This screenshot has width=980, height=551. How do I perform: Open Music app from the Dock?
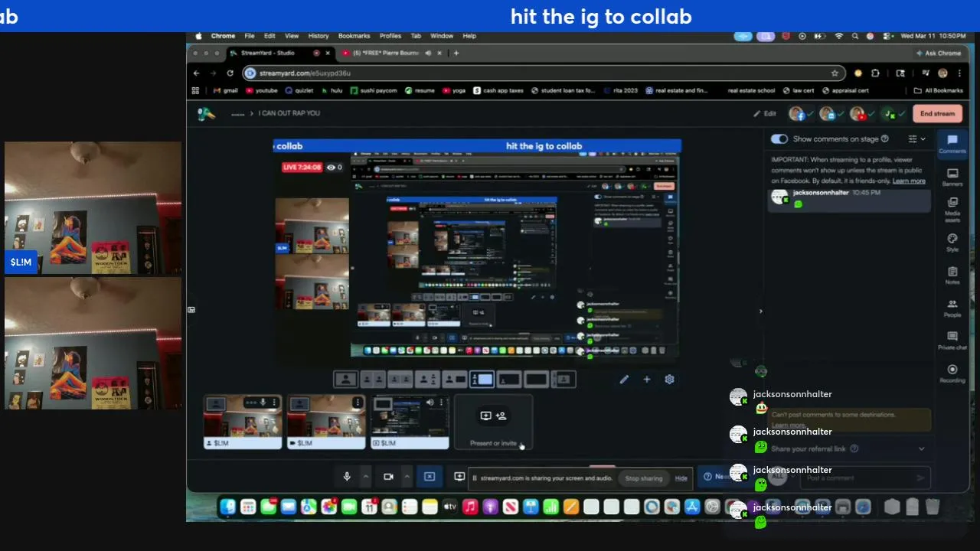tap(470, 507)
